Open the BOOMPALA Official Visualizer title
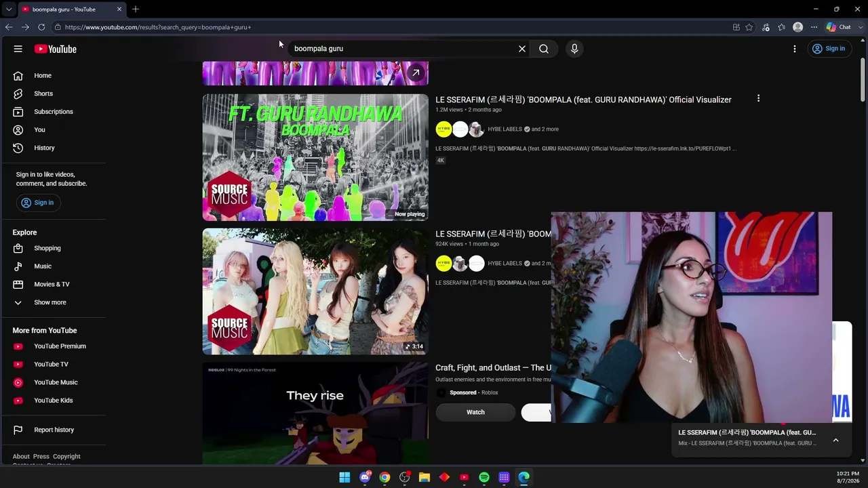Image resolution: width=868 pixels, height=488 pixels. click(x=583, y=100)
